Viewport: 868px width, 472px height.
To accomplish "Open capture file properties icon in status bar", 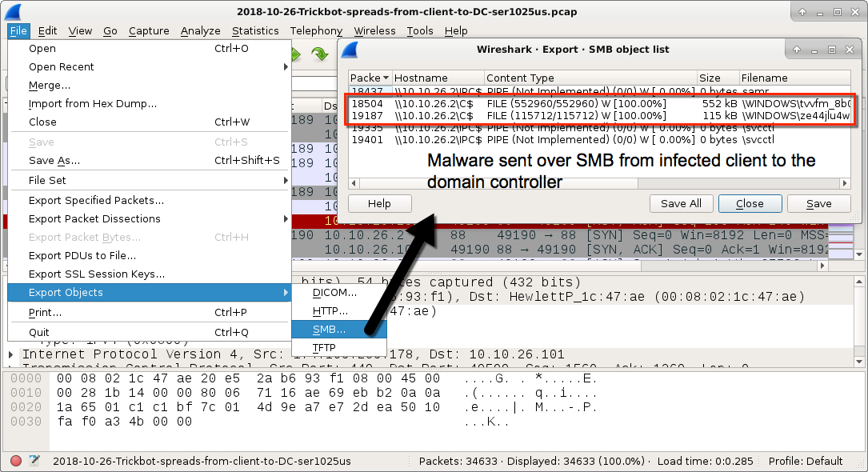I will (34, 460).
